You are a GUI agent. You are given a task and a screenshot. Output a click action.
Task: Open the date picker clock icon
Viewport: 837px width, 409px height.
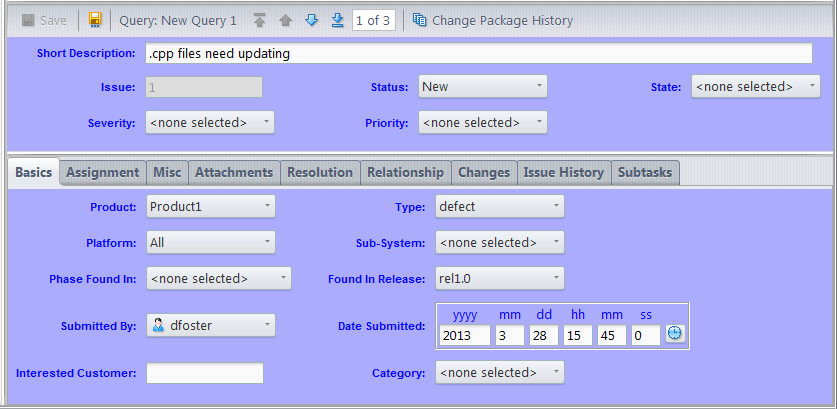click(x=675, y=333)
